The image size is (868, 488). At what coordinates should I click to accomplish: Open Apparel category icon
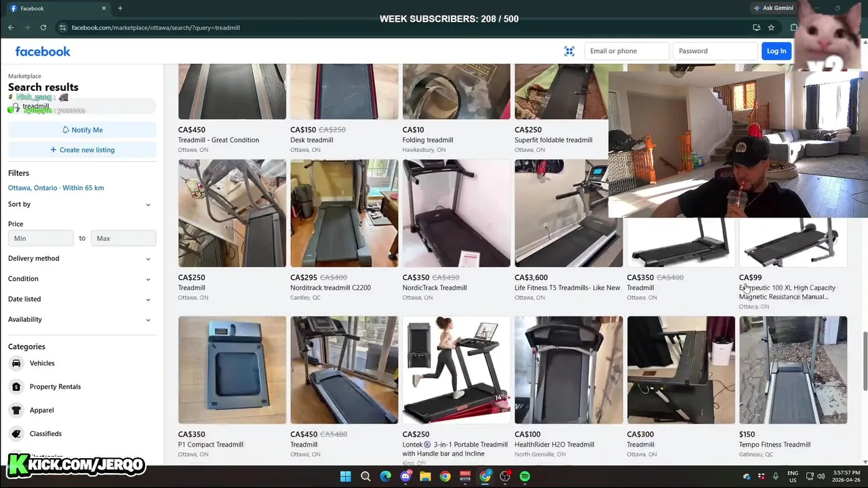pyautogui.click(x=16, y=410)
